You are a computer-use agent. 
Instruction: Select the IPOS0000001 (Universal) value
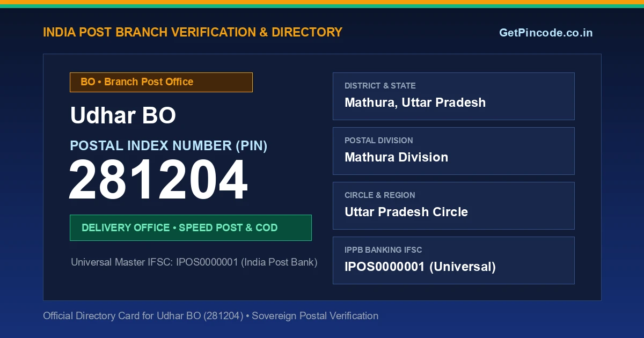click(x=420, y=267)
